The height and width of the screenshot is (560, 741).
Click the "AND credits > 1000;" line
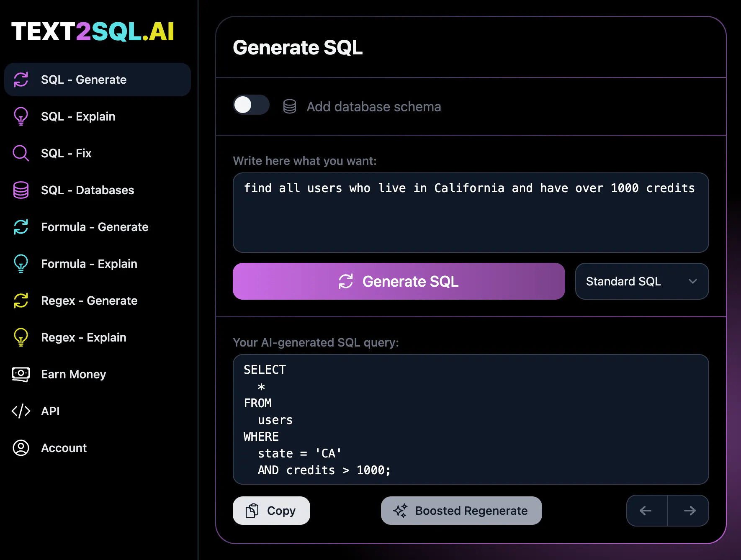pos(324,470)
